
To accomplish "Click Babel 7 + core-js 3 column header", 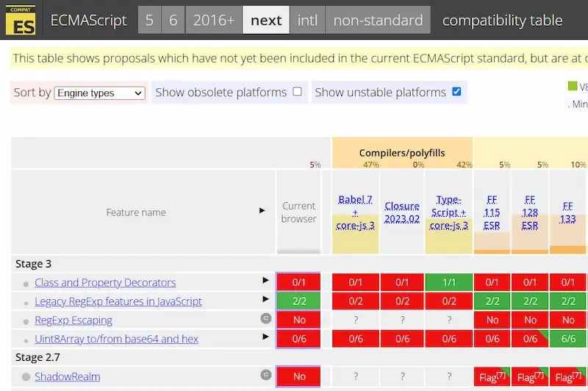I will click(x=355, y=212).
